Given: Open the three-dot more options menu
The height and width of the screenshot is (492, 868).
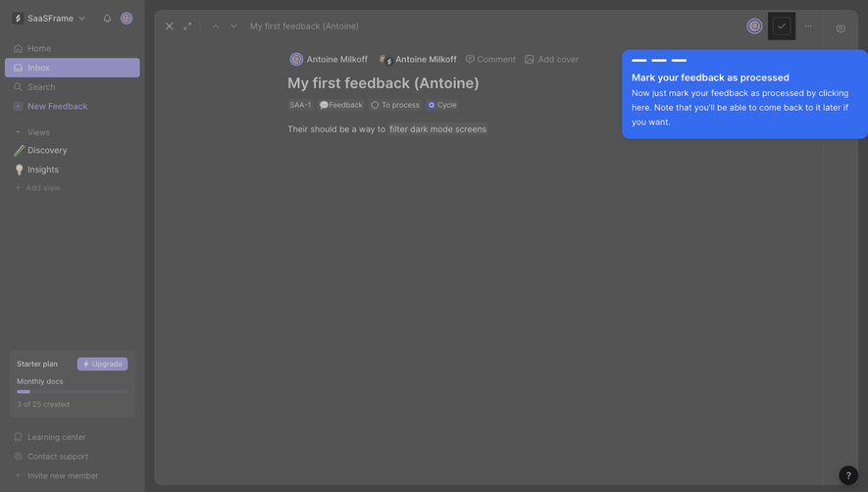Looking at the screenshot, I should (x=808, y=26).
